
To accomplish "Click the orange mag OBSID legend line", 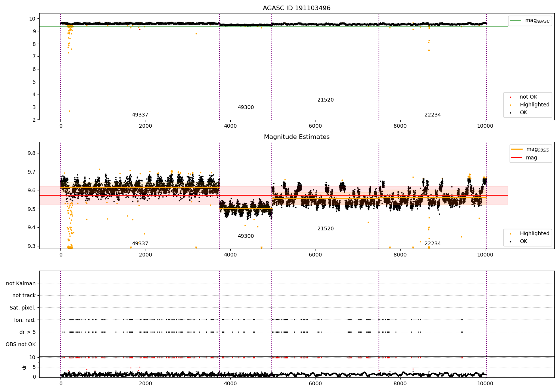I will click(517, 149).
